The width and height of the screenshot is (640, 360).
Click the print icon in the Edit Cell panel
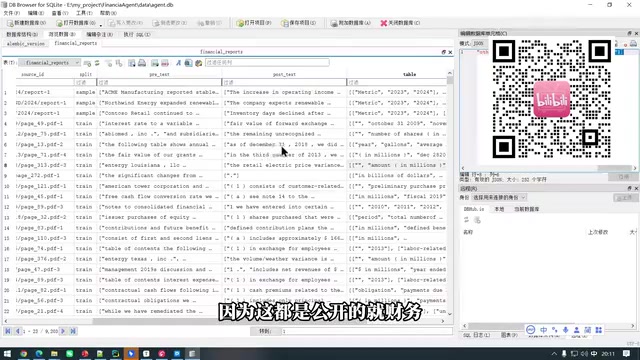click(x=633, y=43)
